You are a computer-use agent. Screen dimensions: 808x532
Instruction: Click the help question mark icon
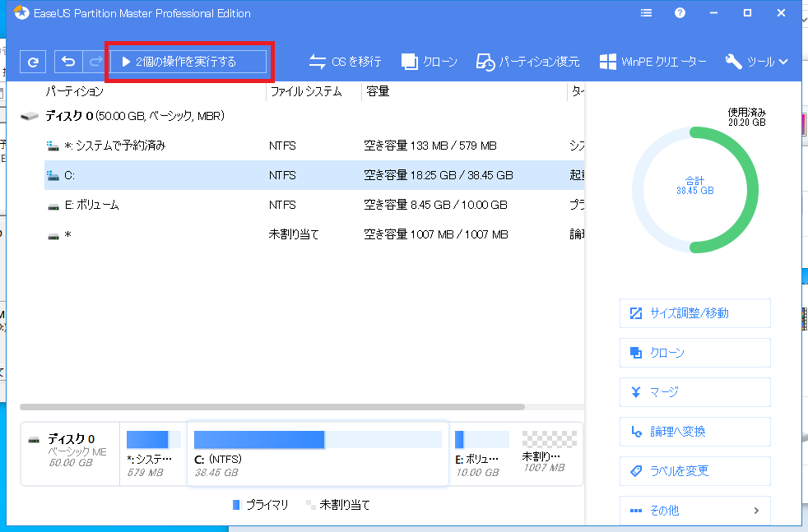(679, 12)
